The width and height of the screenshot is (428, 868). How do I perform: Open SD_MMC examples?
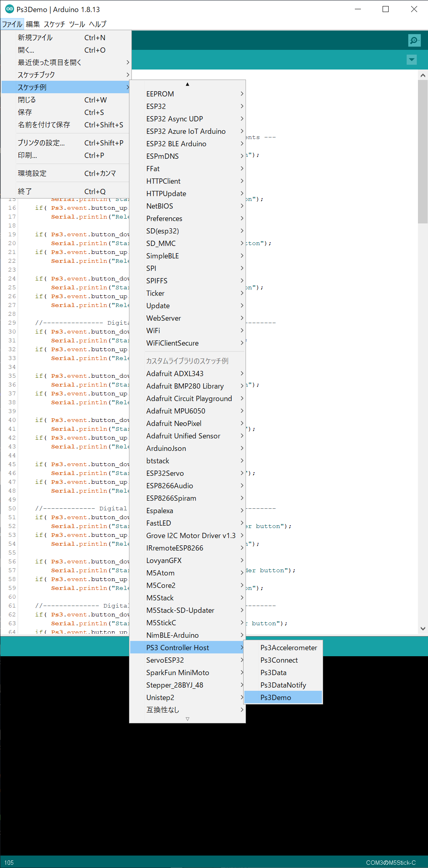[187, 243]
